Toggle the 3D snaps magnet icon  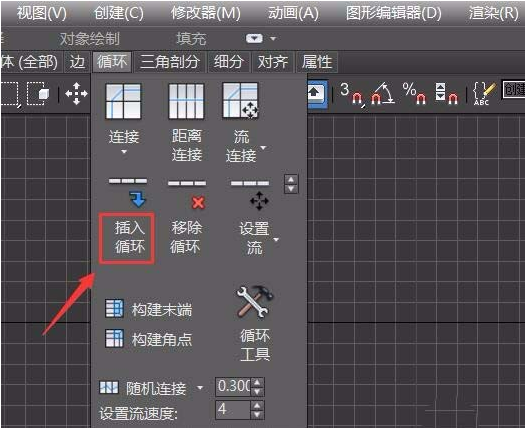pyautogui.click(x=352, y=94)
